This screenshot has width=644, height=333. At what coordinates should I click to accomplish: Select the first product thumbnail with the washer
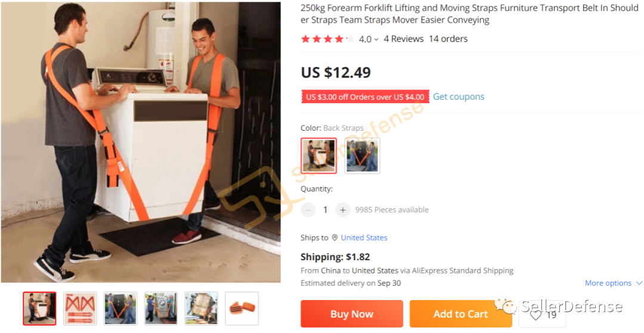pyautogui.click(x=39, y=309)
